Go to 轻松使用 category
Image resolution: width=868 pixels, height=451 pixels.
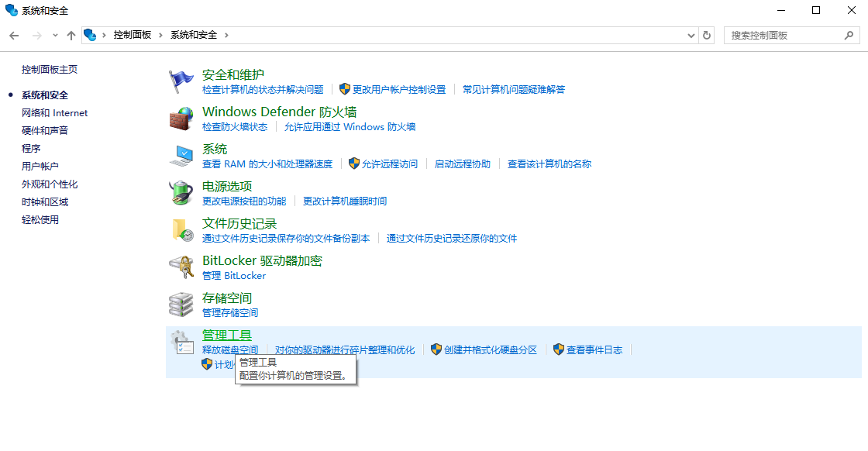pos(40,220)
